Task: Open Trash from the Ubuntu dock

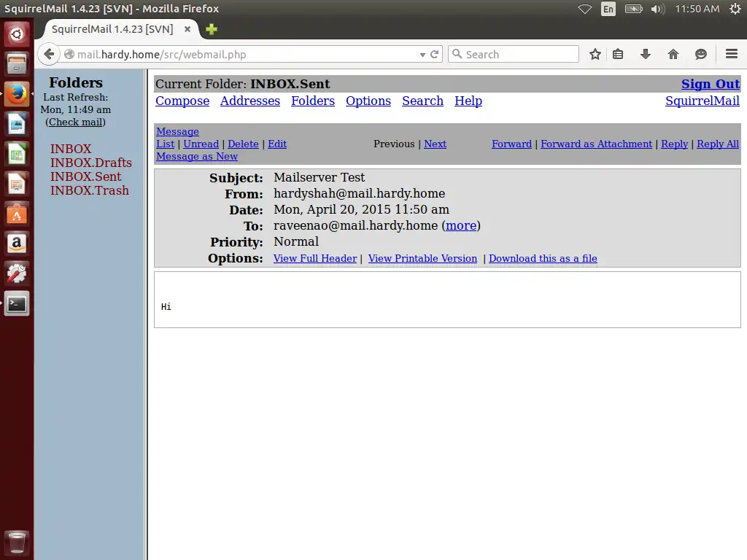Action: click(x=16, y=542)
